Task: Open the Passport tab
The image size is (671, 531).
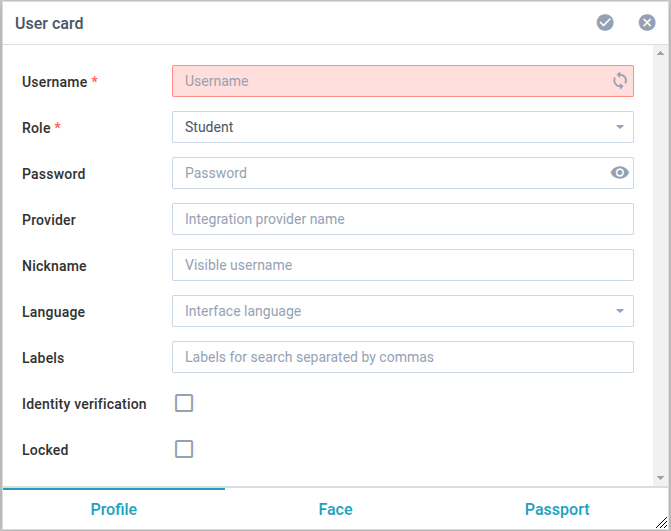Action: click(x=557, y=509)
